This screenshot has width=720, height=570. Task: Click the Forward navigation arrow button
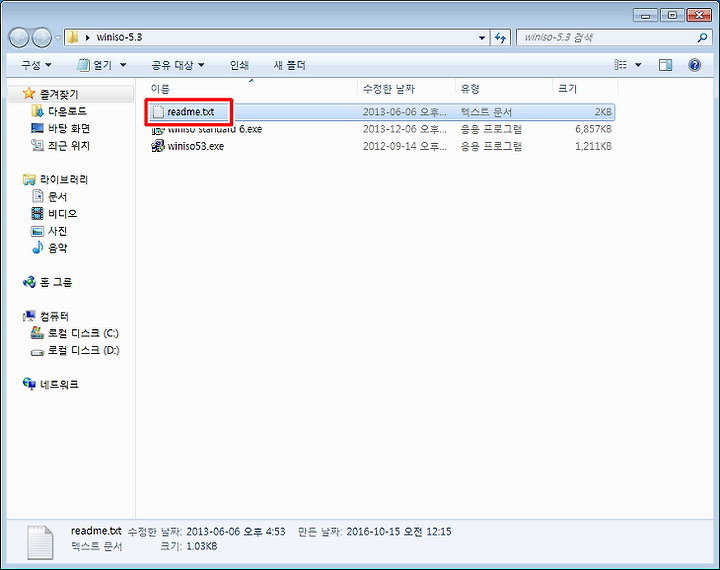(41, 38)
